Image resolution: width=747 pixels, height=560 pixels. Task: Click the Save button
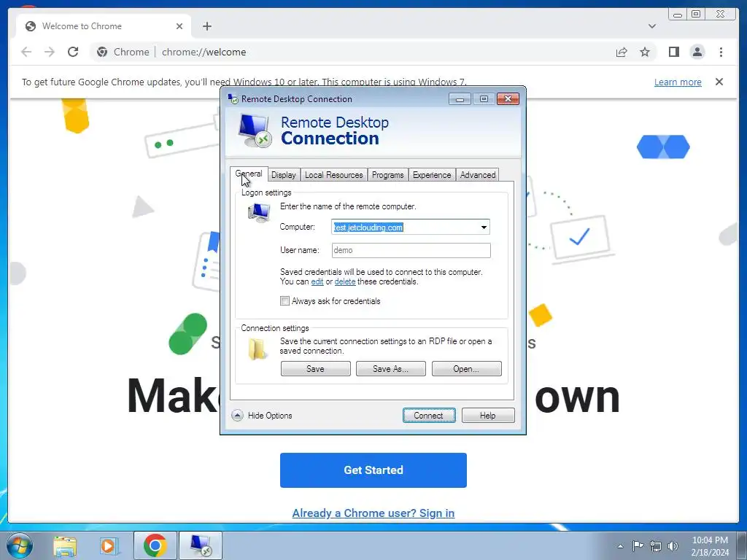click(315, 368)
